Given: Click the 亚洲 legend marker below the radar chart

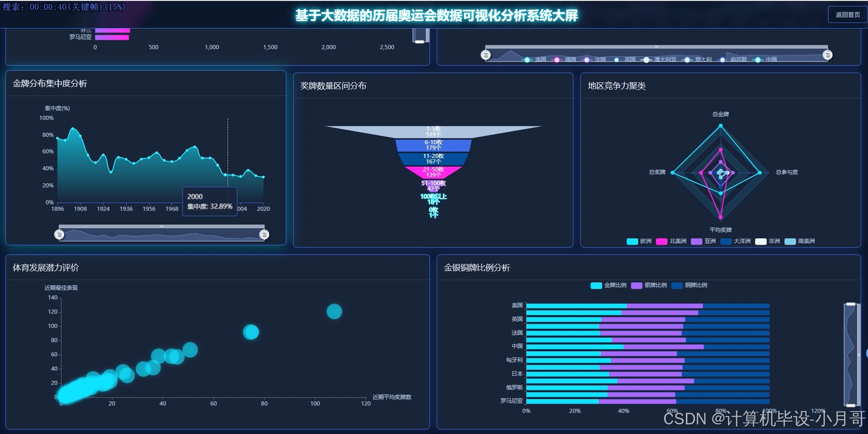Looking at the screenshot, I should click(x=698, y=241).
